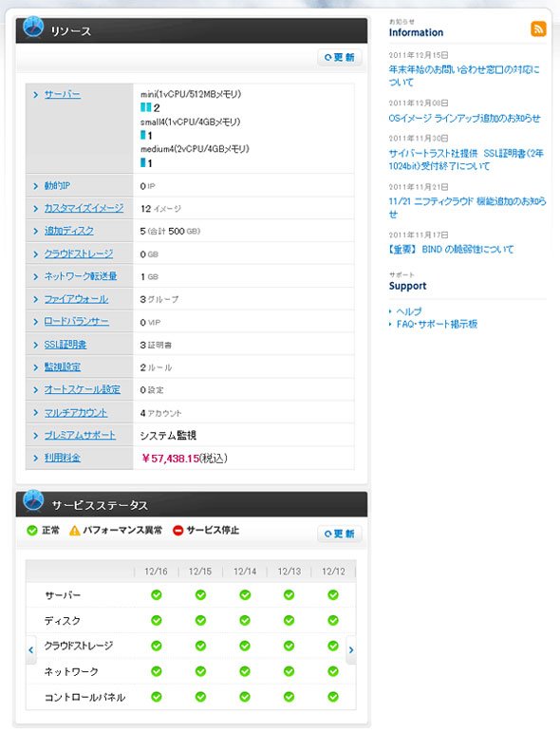Click the コントロールパネル status check for 12/12
The width and height of the screenshot is (560, 732).
tap(333, 697)
